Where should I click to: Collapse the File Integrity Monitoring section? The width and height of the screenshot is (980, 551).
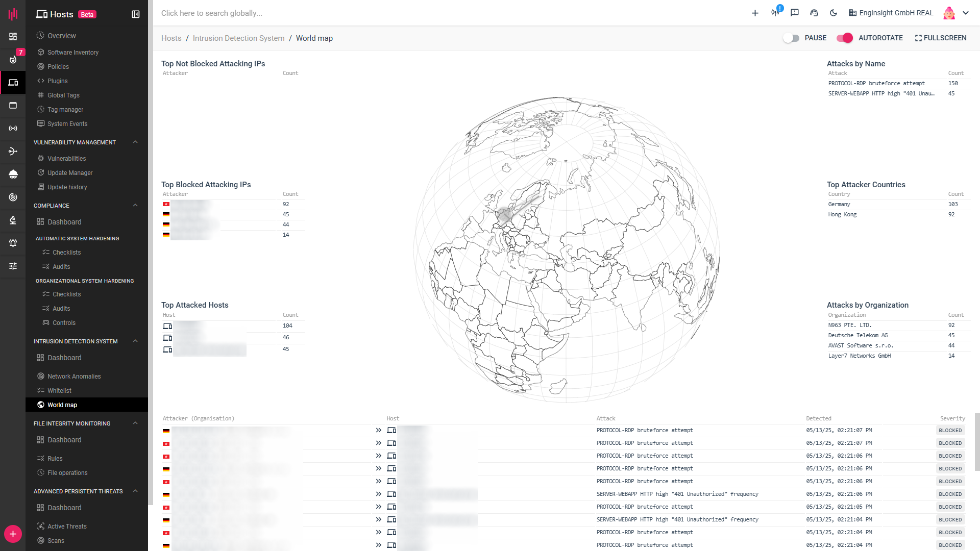(135, 423)
